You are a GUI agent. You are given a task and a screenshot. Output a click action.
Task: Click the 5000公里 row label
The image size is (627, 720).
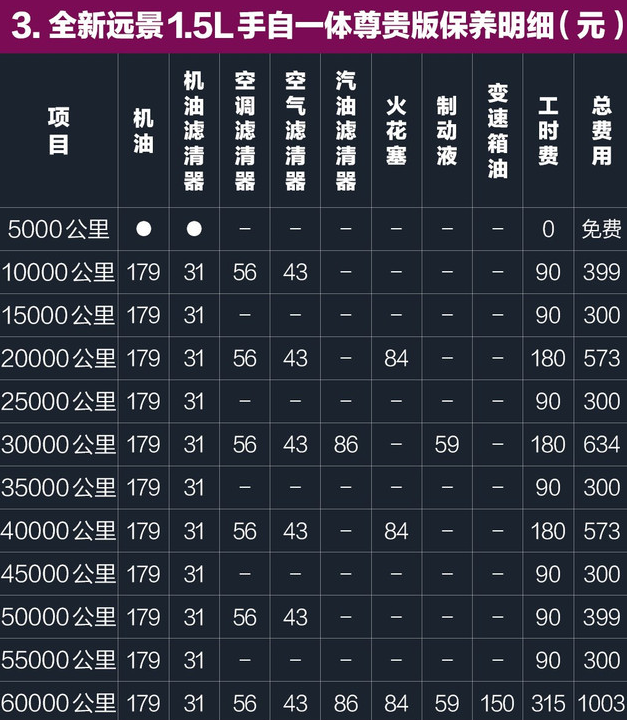coord(58,229)
